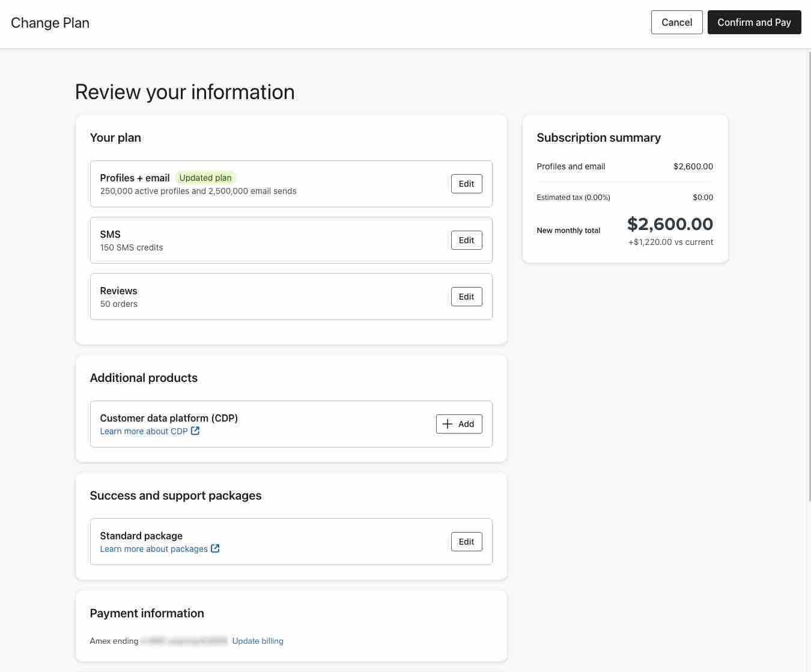Confirm and Pay for the new plan
The height and width of the screenshot is (672, 811).
(754, 22)
